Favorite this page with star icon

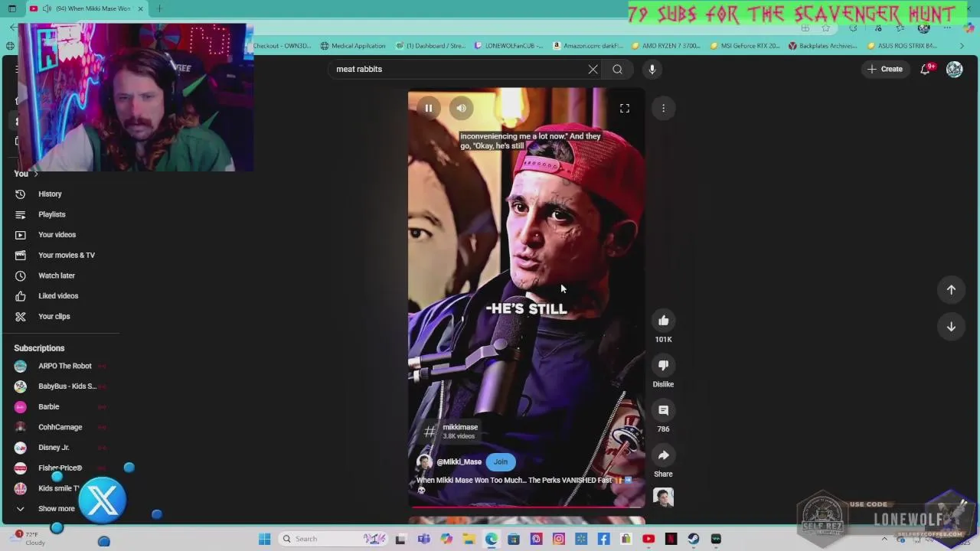pyautogui.click(x=825, y=28)
